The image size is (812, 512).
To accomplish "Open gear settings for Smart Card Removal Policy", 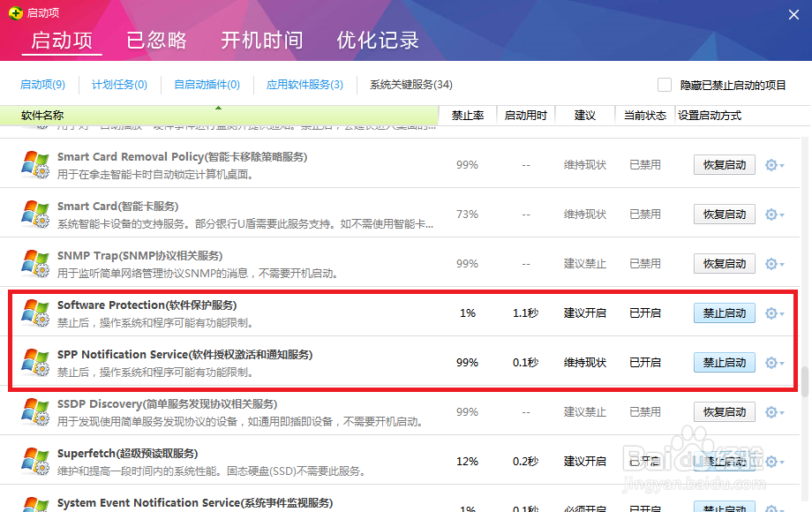I will pos(774,165).
